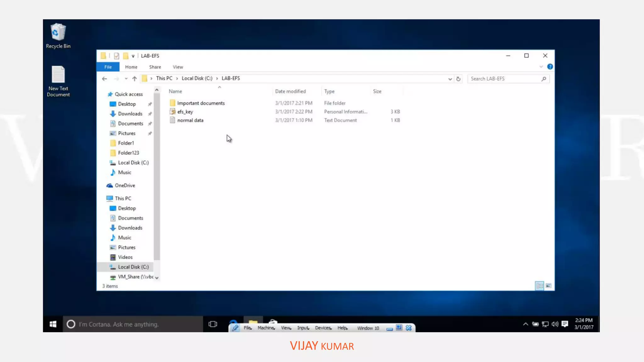The height and width of the screenshot is (362, 644).
Task: Expand the ribbon with the chevron
Action: click(541, 67)
